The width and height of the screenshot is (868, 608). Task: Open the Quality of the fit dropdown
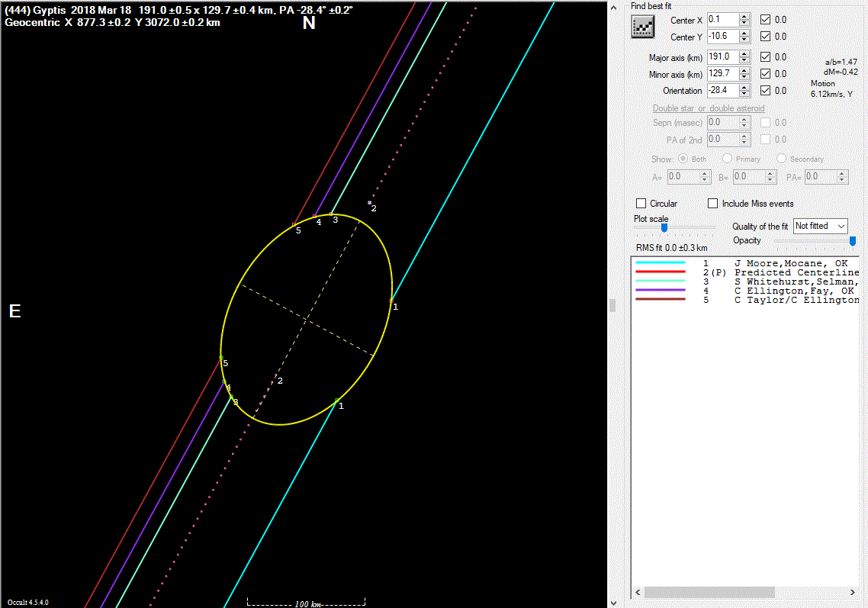820,227
